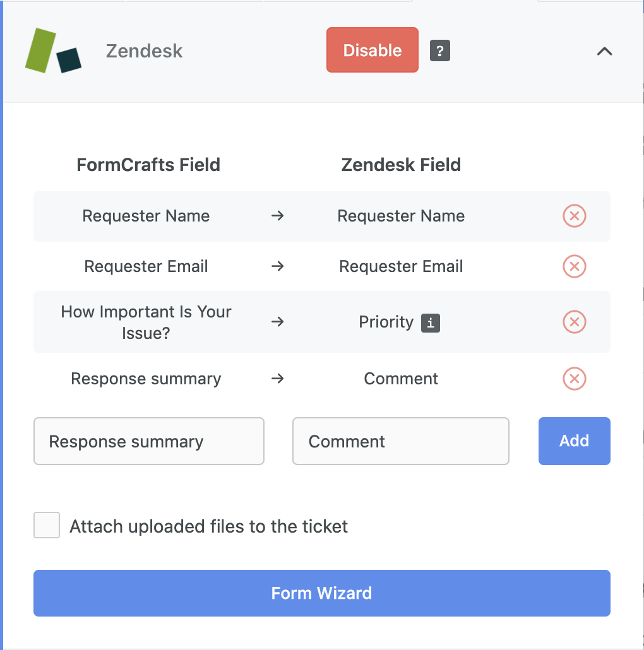The width and height of the screenshot is (644, 650).
Task: Open the Zendesk help question mark icon
Action: (440, 50)
